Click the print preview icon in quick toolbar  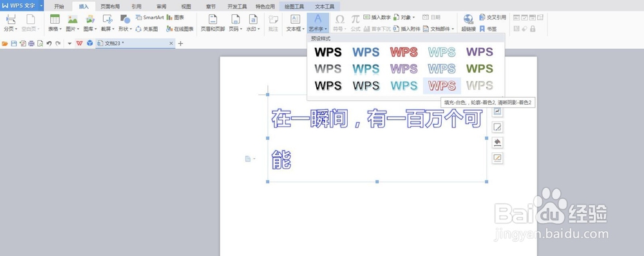(x=40, y=43)
